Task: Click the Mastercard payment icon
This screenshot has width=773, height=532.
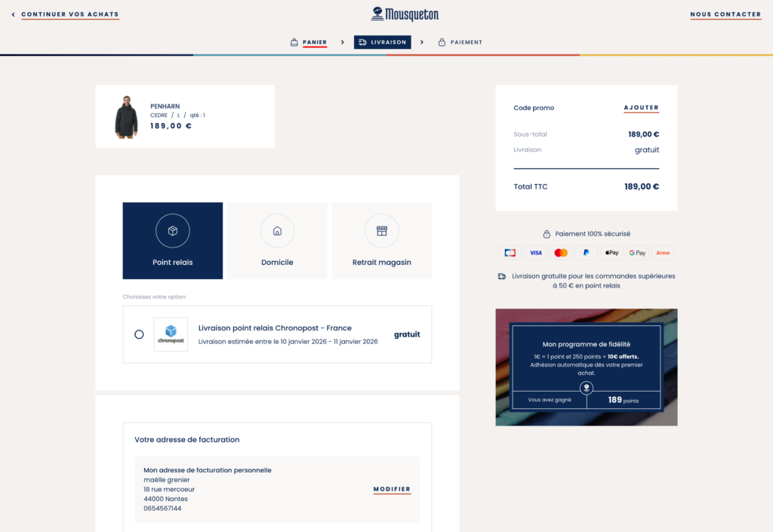Action: pos(561,253)
